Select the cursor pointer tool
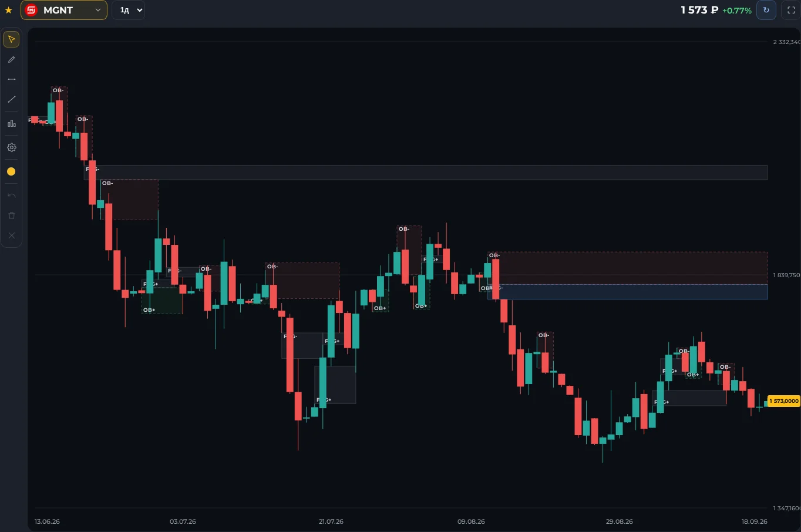 click(11, 39)
